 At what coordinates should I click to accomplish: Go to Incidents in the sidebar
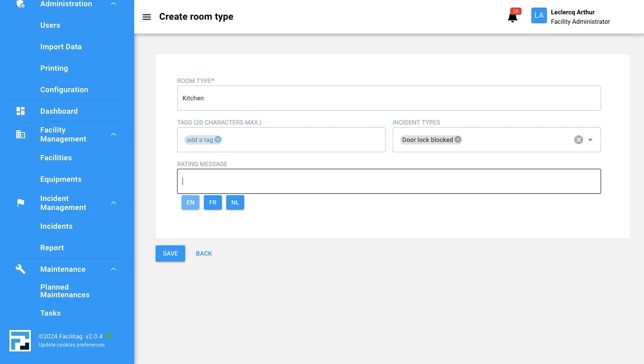pos(56,226)
